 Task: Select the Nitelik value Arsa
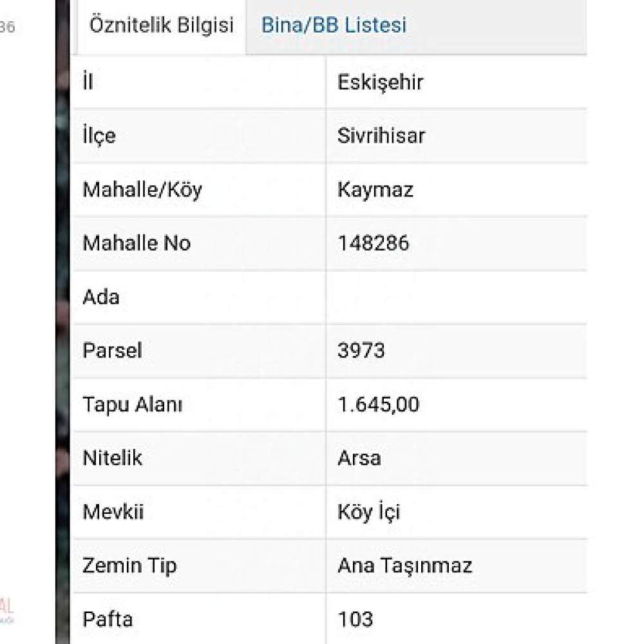[x=359, y=458]
